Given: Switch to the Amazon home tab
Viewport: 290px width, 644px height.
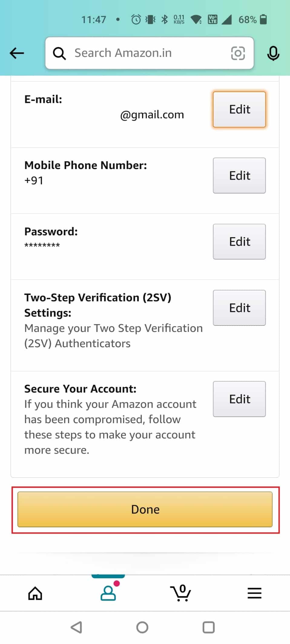Looking at the screenshot, I should click(35, 593).
